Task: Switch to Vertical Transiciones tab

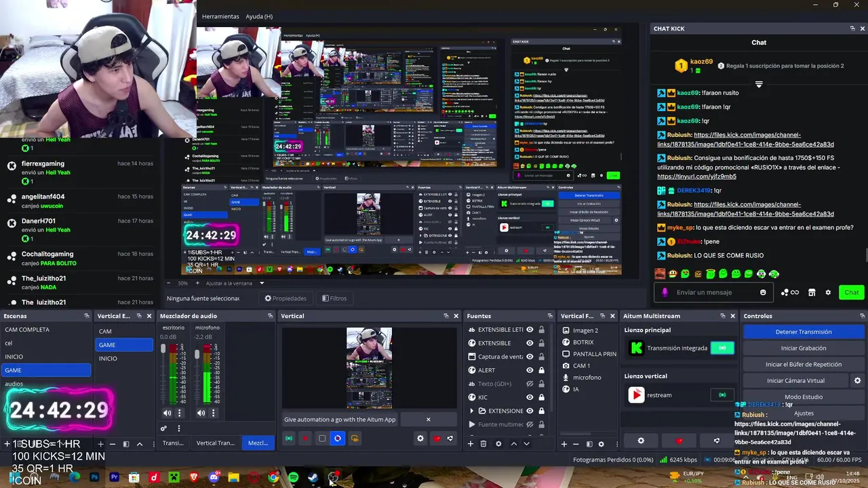Action: coord(215,443)
